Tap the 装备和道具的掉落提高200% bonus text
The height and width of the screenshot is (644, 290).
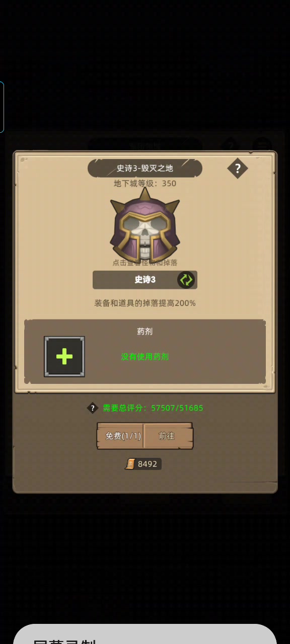[x=145, y=303]
